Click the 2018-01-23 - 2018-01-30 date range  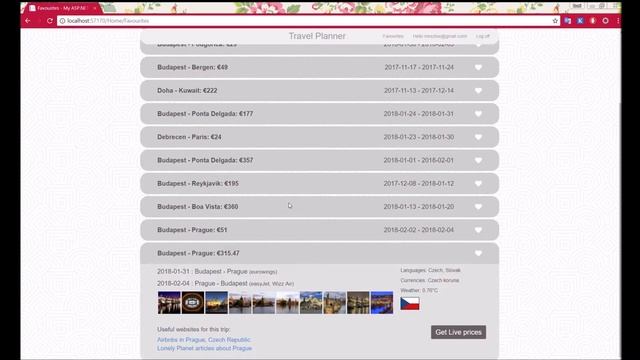tap(419, 137)
